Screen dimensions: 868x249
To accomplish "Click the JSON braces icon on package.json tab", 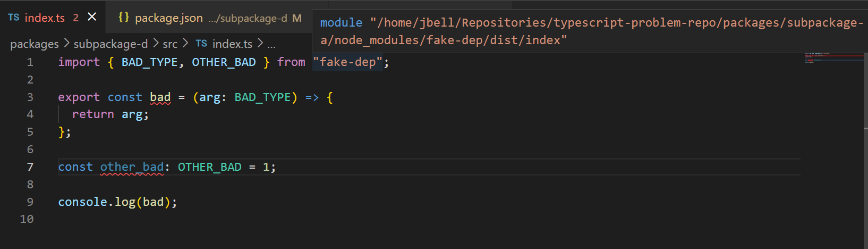I will [124, 18].
